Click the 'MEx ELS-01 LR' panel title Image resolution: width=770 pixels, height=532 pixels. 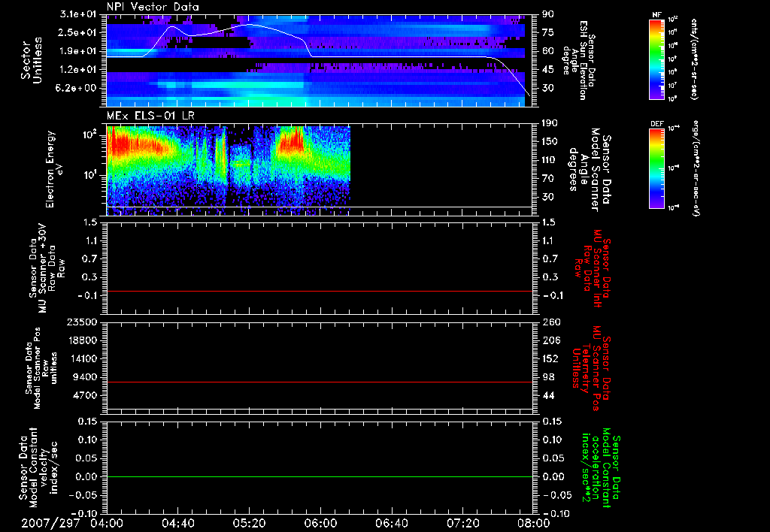[x=150, y=116]
